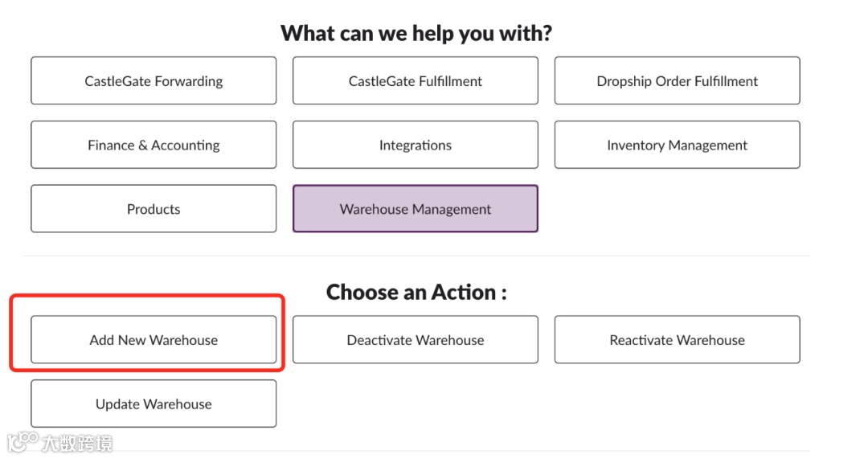This screenshot has width=868, height=459.
Task: Click the divider line above Choose an Action
Action: coord(416,256)
